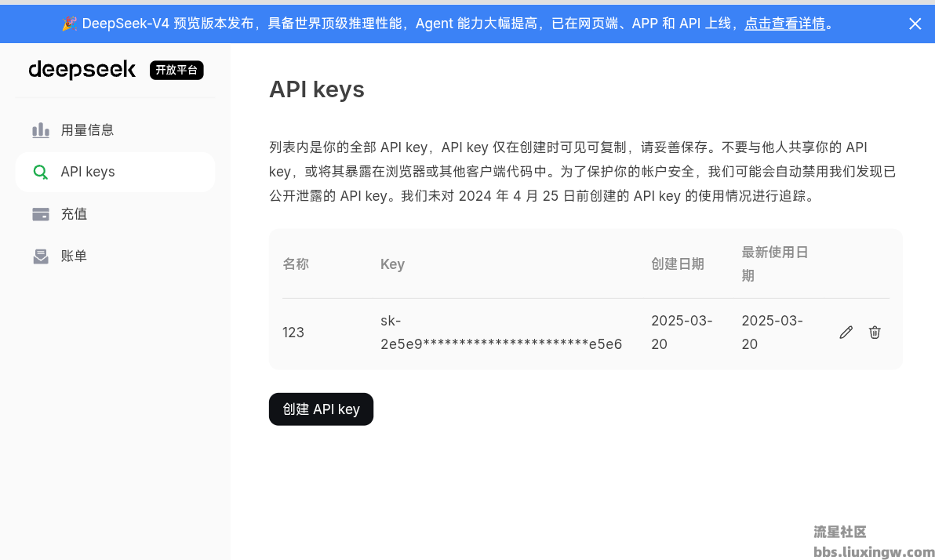
Task: Click the description paragraph starting 列表内是你的全部
Action: (583, 172)
